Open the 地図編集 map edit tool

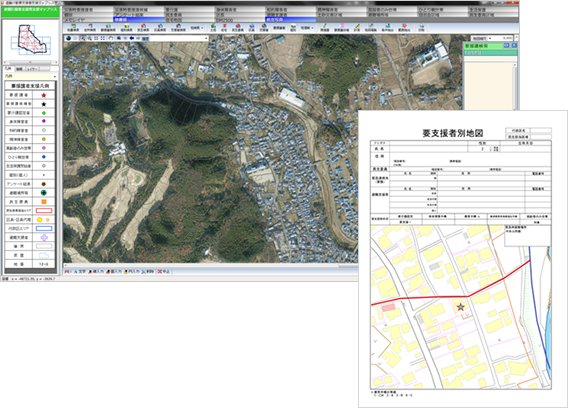click(371, 28)
